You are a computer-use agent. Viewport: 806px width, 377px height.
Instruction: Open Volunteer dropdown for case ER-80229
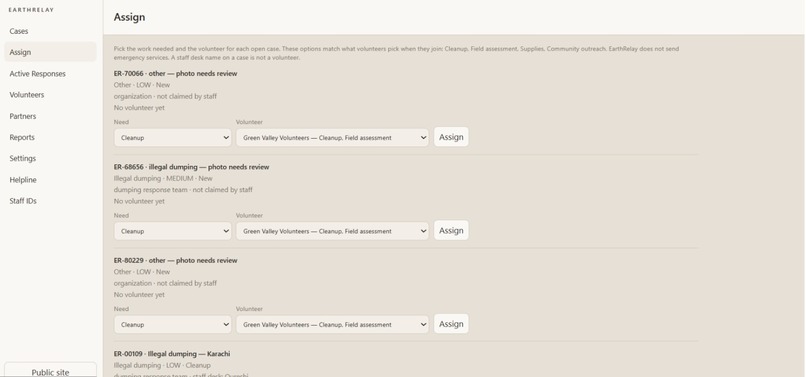coord(332,325)
